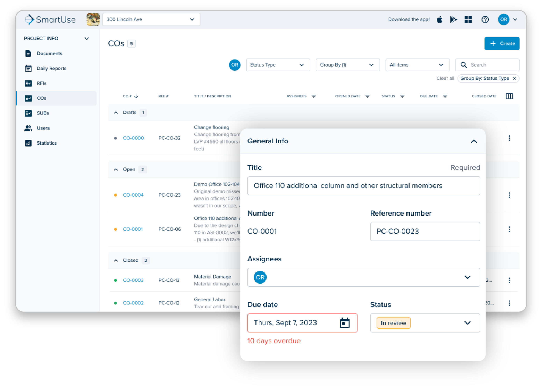Open the Status Type dropdown
Screen dimensions: 542x392
click(x=278, y=65)
